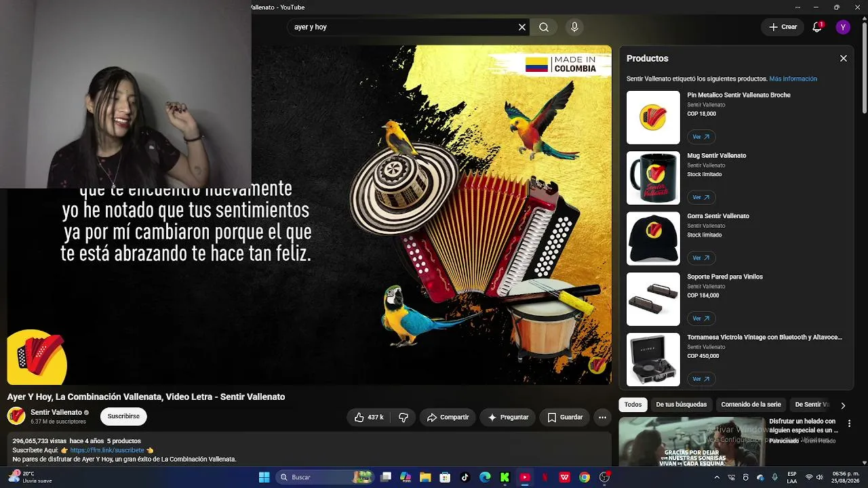This screenshot has height=488, width=868.
Task: Click the Preguntar button
Action: 508,418
